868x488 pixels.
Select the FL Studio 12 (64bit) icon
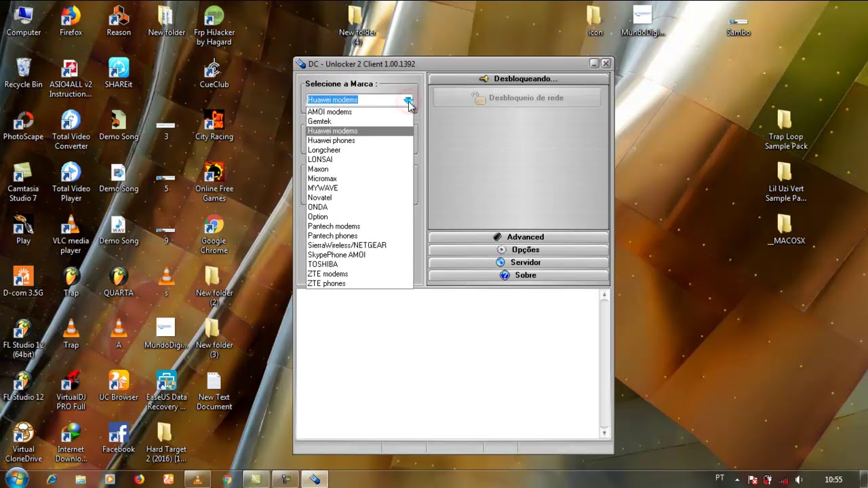click(x=23, y=339)
